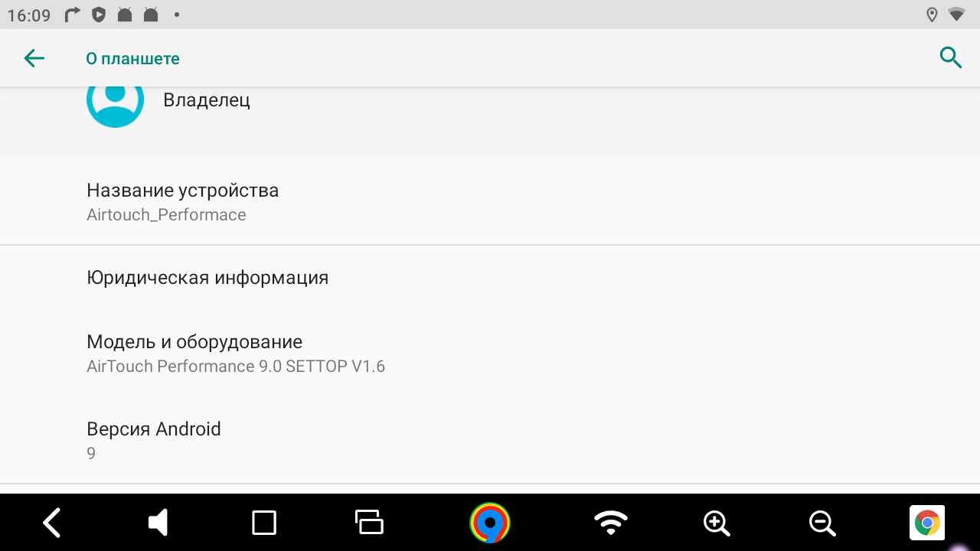Tap the zoom out magnifier icon
The height and width of the screenshot is (551, 980).
pos(823,523)
